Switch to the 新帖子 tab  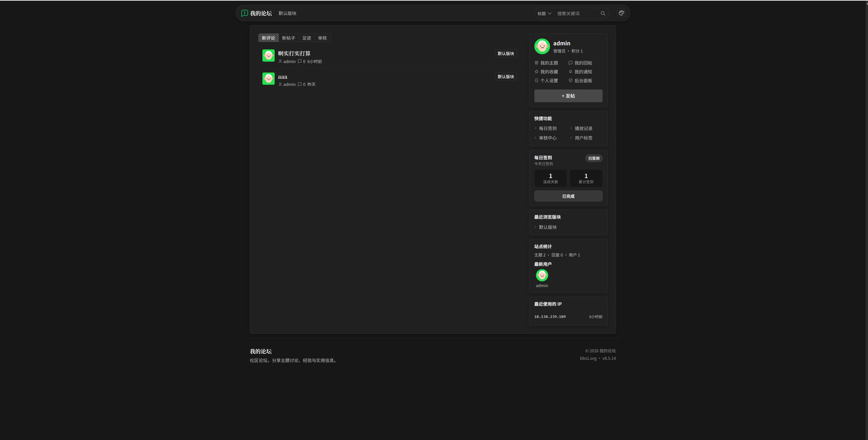click(x=289, y=38)
